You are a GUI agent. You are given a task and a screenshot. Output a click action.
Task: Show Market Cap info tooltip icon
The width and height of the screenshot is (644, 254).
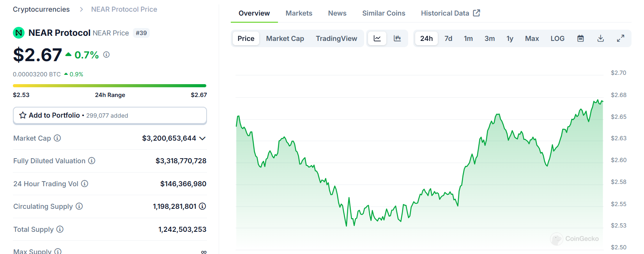[x=57, y=138]
